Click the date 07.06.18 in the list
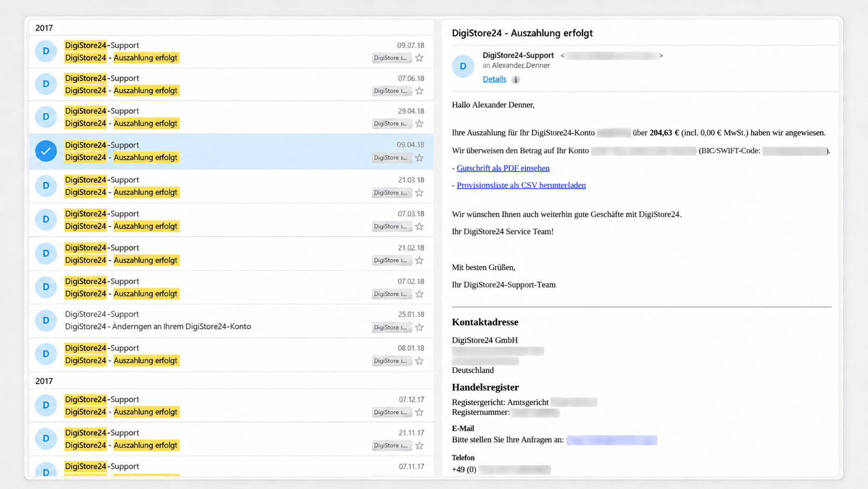Screen dimensions: 868x489 [411, 78]
